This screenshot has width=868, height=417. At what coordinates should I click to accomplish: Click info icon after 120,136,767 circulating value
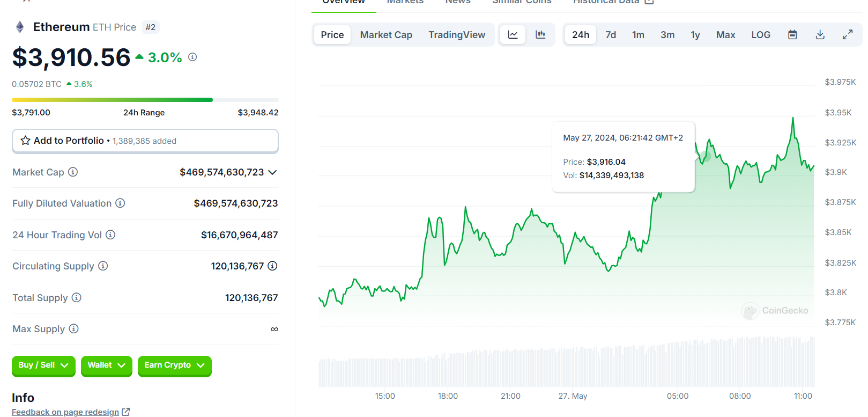pos(272,266)
